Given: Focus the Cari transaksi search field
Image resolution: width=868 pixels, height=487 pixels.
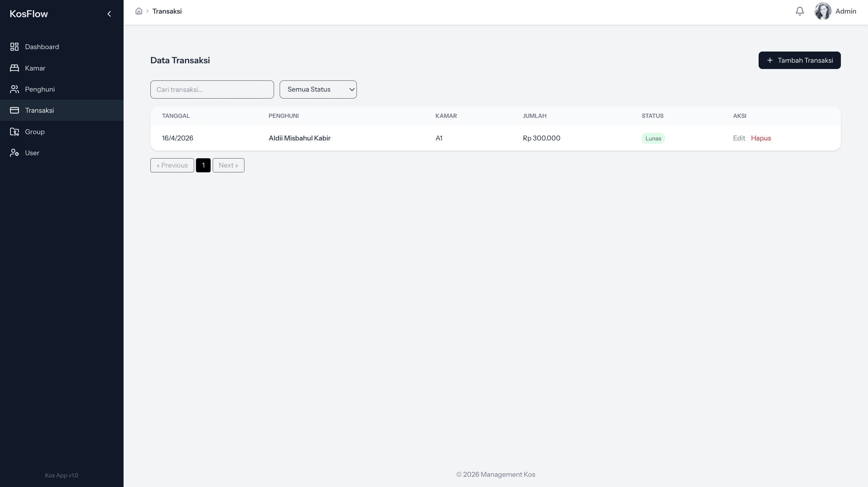Looking at the screenshot, I should (212, 89).
